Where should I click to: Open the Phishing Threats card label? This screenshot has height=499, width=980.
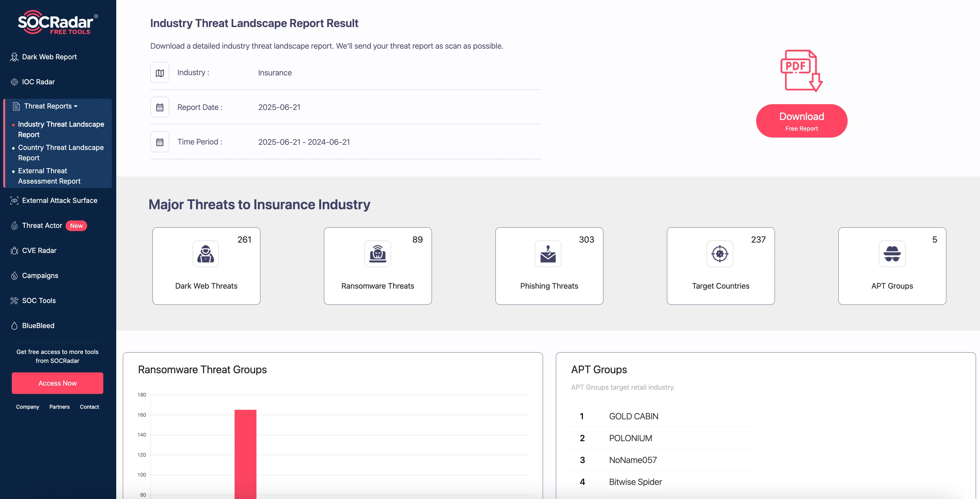(x=549, y=286)
